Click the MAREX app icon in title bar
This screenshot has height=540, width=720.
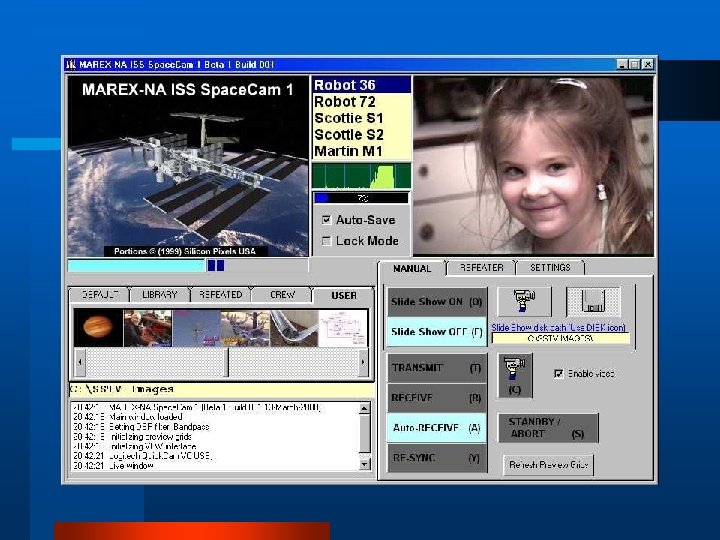click(71, 64)
